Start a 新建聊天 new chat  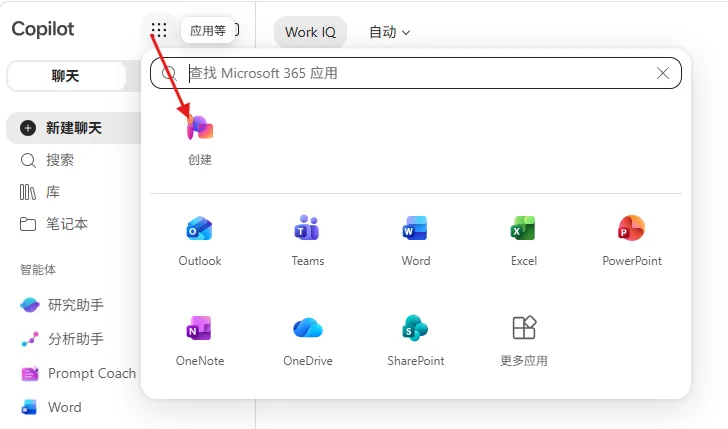pyautogui.click(x=73, y=128)
